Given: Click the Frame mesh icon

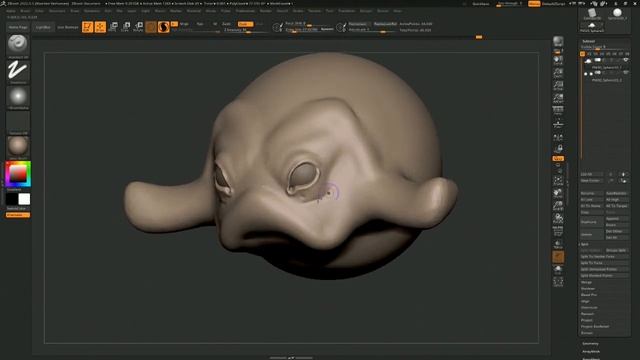Looking at the screenshot, I should [x=558, y=180].
